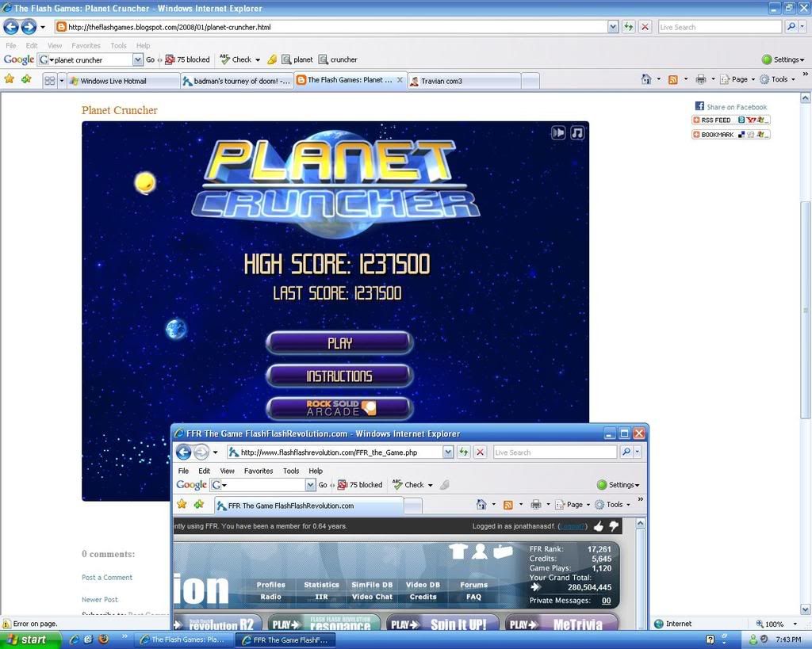Open the Favorites menu in the FFR window
Screen dimensions: 812x649
(x=258, y=471)
